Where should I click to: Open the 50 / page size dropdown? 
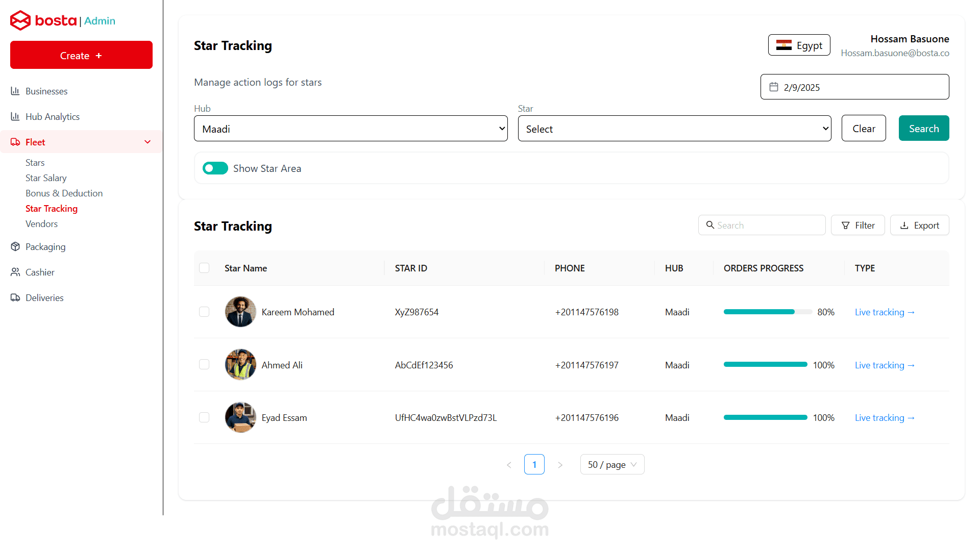pyautogui.click(x=612, y=464)
